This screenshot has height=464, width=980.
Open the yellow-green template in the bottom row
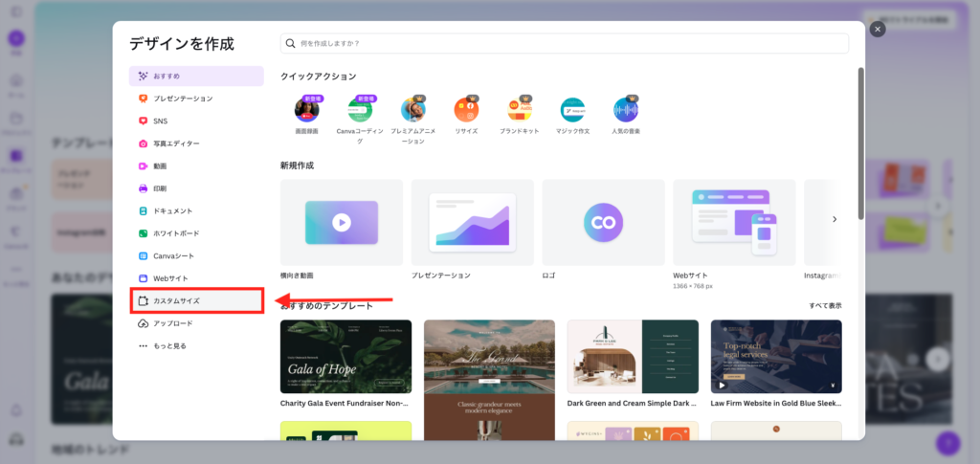point(346,431)
